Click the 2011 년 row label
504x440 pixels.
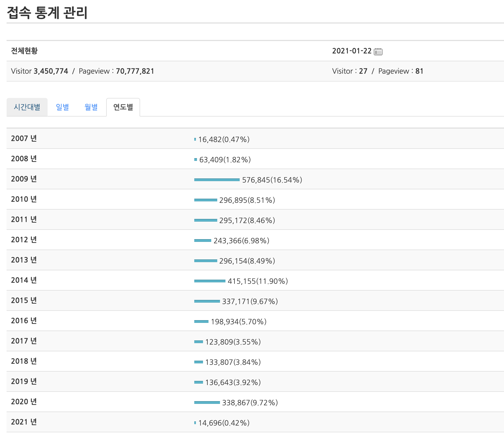[24, 219]
